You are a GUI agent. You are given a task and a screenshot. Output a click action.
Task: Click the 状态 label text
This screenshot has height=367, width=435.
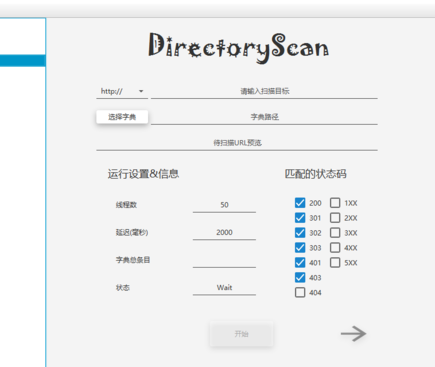(x=123, y=288)
